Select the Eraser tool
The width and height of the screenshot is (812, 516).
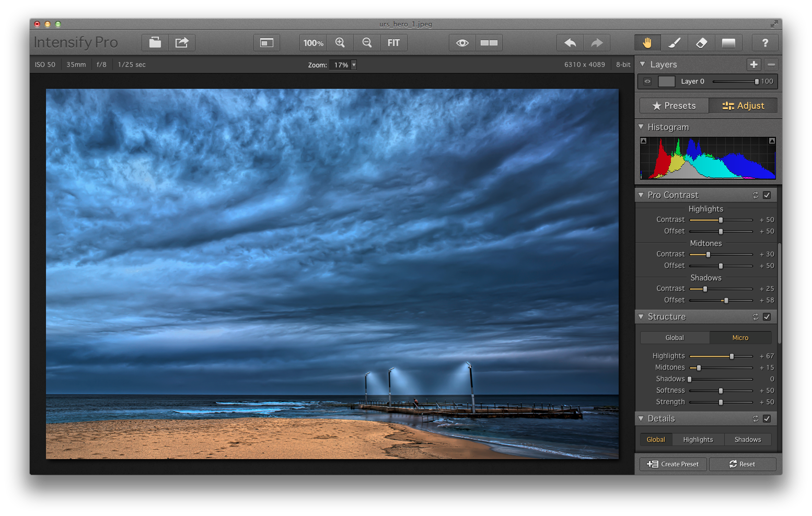pyautogui.click(x=701, y=42)
